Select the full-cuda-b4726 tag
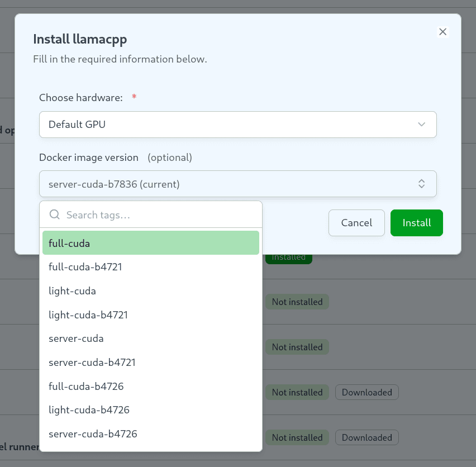476x467 pixels. [x=151, y=387]
